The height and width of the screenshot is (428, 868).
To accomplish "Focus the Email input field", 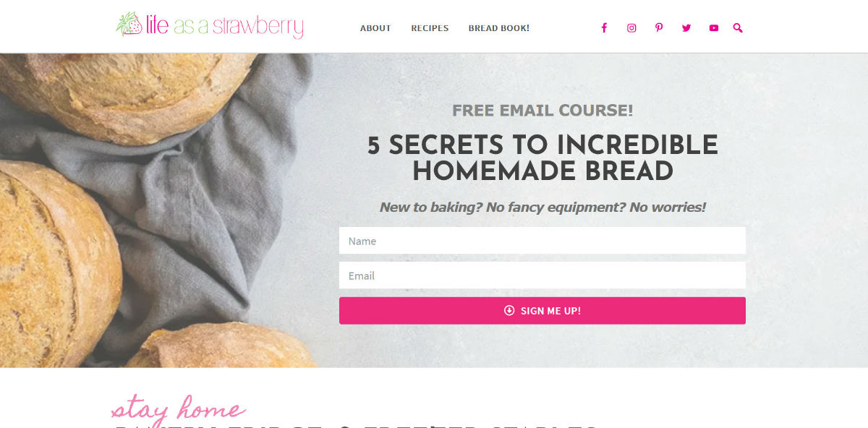I will pyautogui.click(x=542, y=275).
